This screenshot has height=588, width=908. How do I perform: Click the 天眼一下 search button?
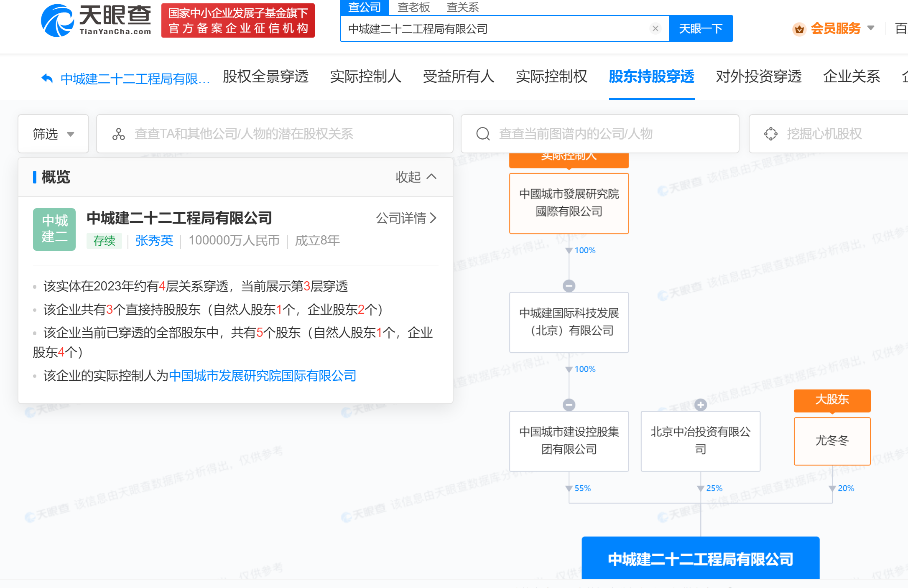point(701,28)
